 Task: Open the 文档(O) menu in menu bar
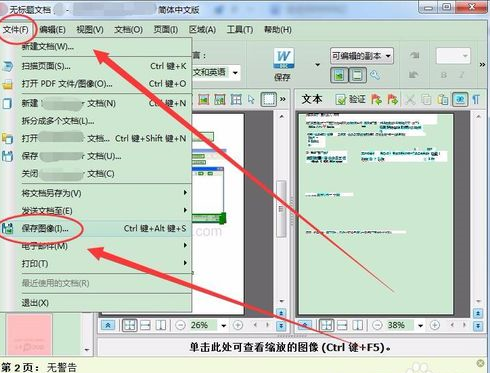(x=128, y=30)
